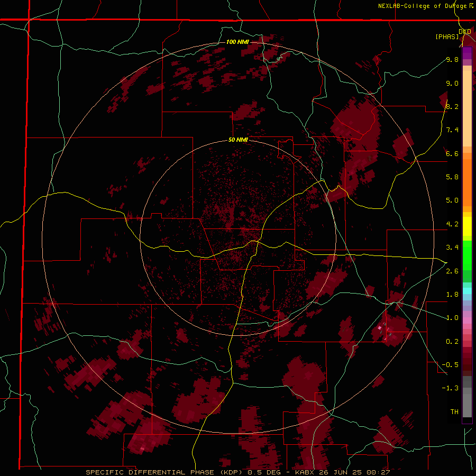This screenshot has width=476, height=476.
Task: Click the purple top segment of color bar
Action: point(467,53)
